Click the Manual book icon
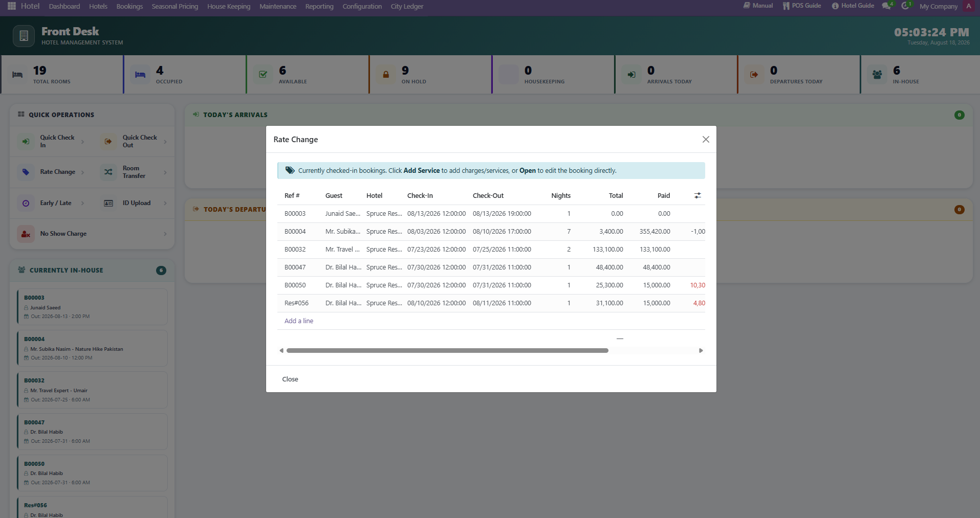980x518 pixels. [747, 6]
